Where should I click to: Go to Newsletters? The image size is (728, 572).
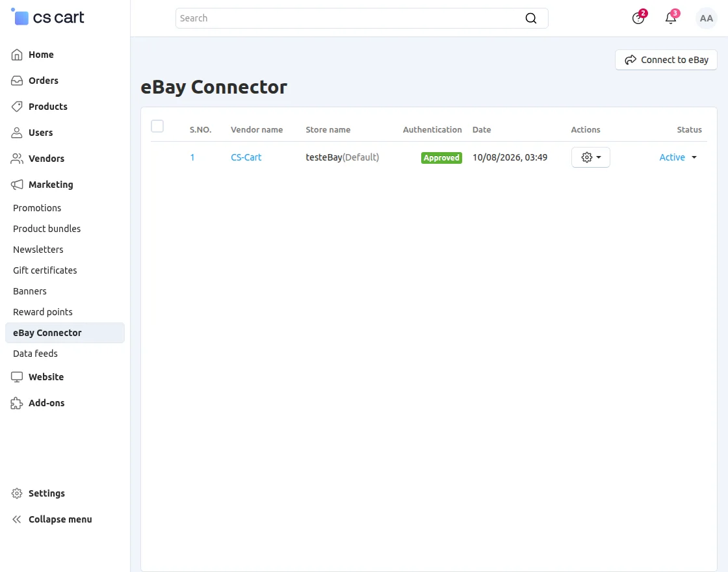[38, 250]
